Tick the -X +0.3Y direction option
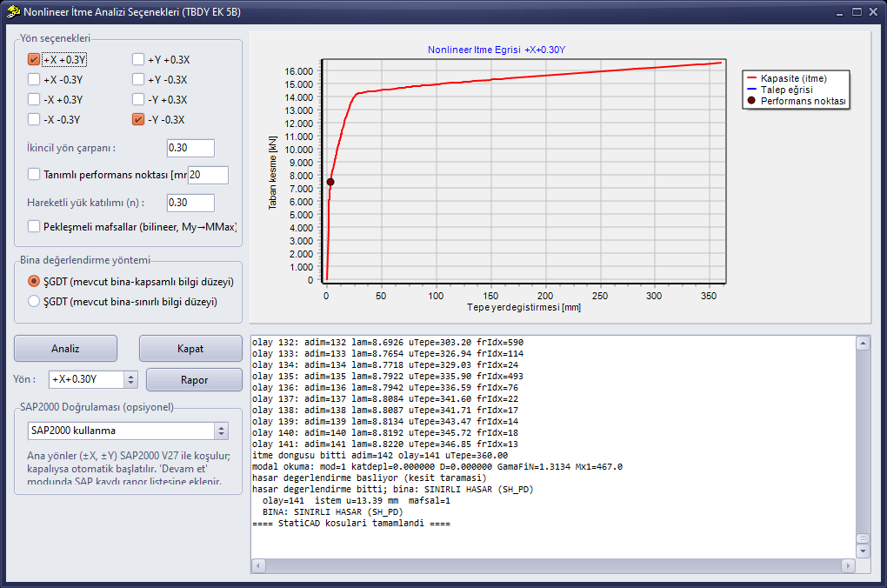 [x=34, y=100]
